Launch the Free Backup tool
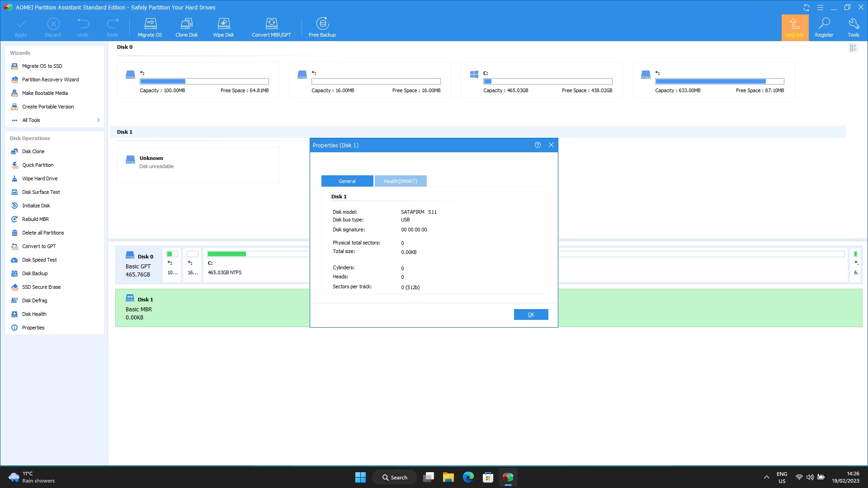Screen dimensions: 868x488 [x=322, y=27]
